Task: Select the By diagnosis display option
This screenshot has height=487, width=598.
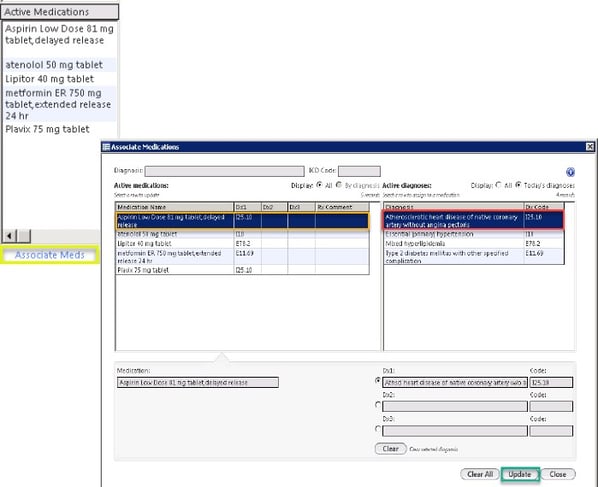Action: tap(339, 185)
